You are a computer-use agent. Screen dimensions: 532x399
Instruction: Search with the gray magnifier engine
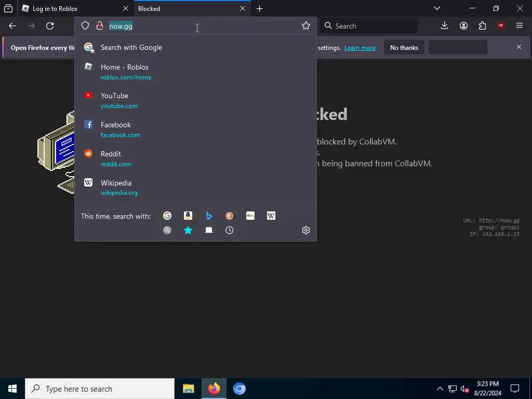click(167, 230)
